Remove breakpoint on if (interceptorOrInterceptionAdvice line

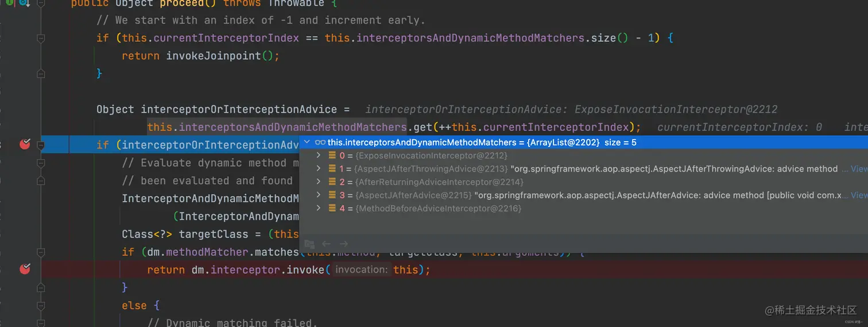pos(25,144)
